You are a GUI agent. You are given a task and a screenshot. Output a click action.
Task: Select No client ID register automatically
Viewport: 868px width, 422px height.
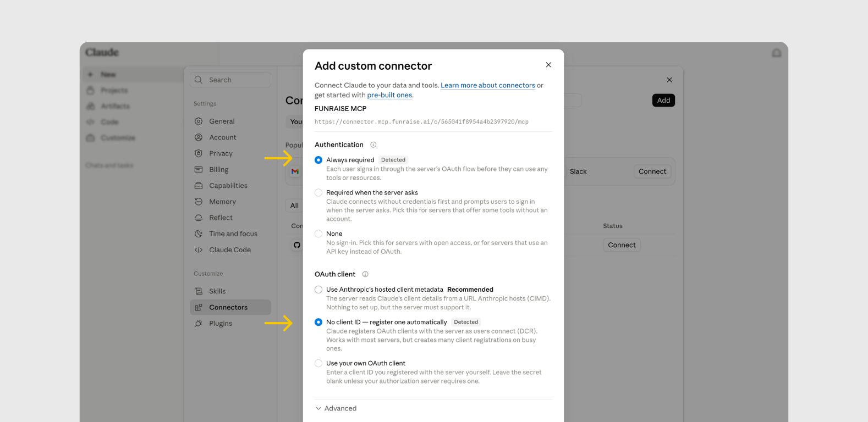pos(318,322)
